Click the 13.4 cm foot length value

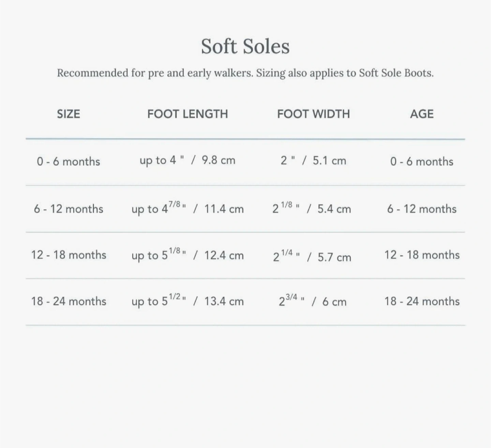(224, 301)
